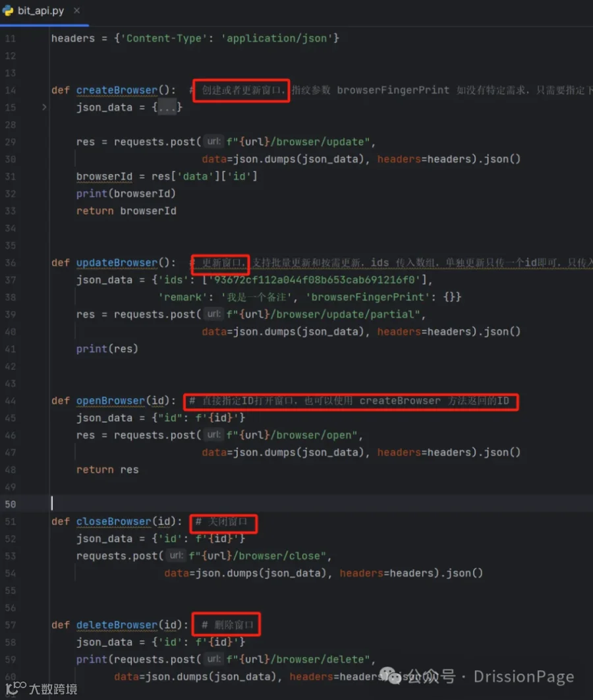This screenshot has width=593, height=700.
Task: Click 'return browserId' on line 33
Action: [x=127, y=211]
